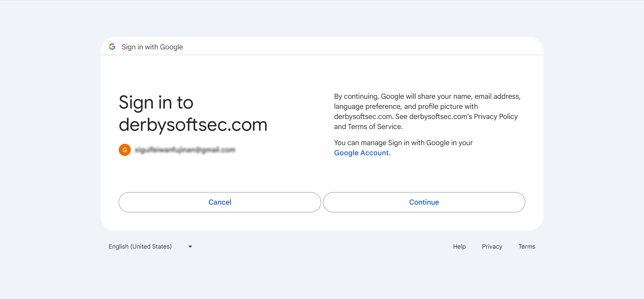The width and height of the screenshot is (644, 299).
Task: Continue signing in to derbysoftsec.com
Action: (x=424, y=202)
